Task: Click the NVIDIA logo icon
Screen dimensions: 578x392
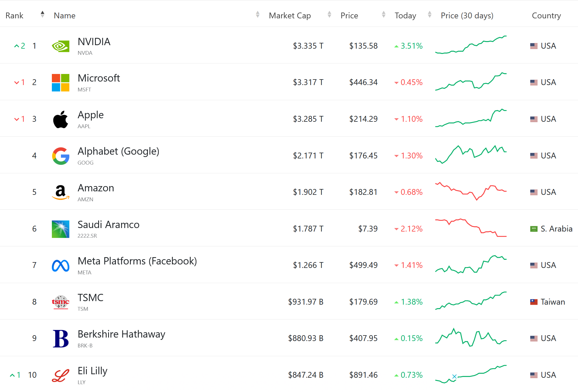Action: (61, 46)
